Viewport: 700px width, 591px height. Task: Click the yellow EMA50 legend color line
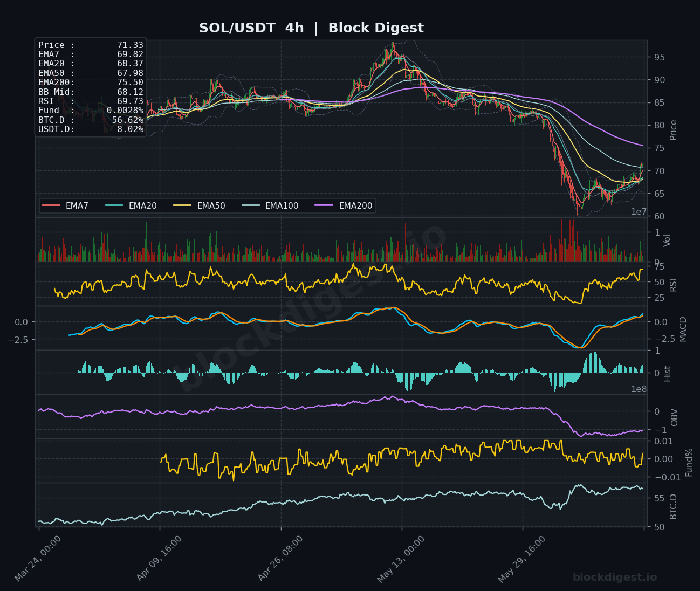point(183,205)
